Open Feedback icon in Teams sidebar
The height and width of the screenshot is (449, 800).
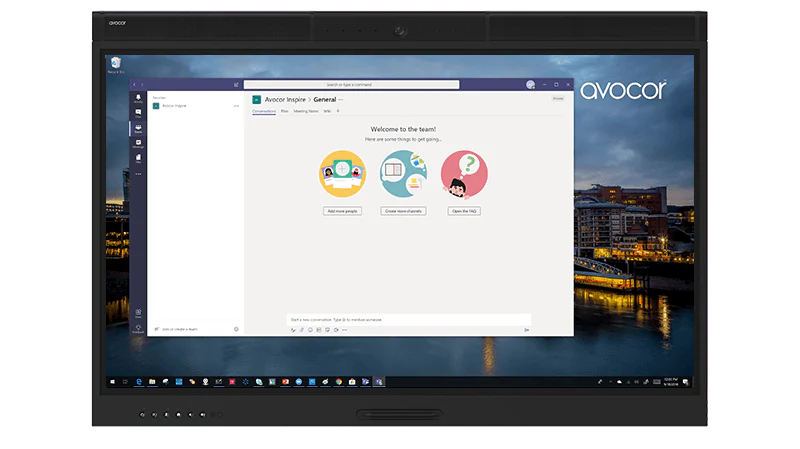coord(138,328)
